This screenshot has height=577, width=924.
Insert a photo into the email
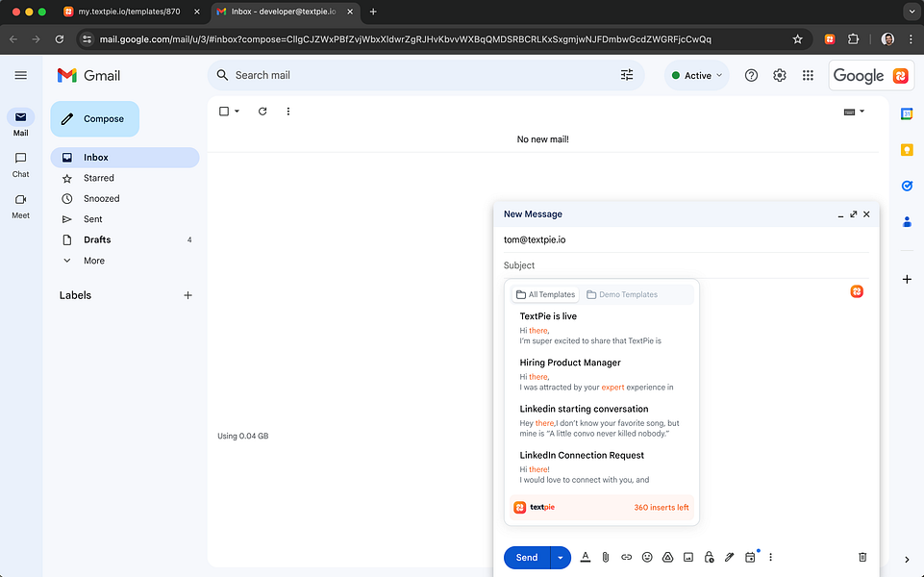click(687, 557)
